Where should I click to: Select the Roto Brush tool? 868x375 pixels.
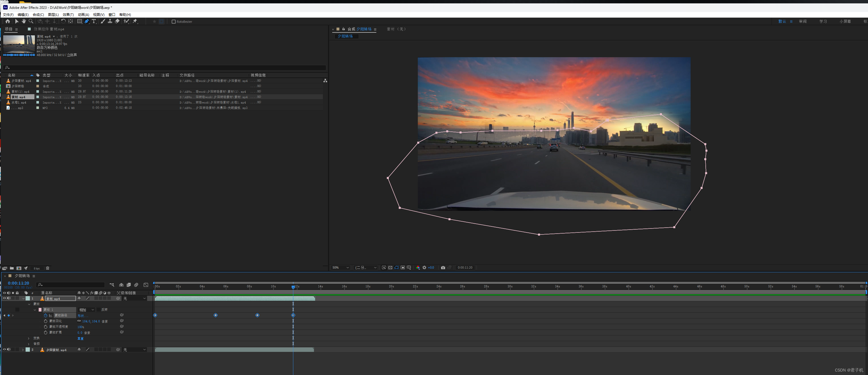[126, 21]
